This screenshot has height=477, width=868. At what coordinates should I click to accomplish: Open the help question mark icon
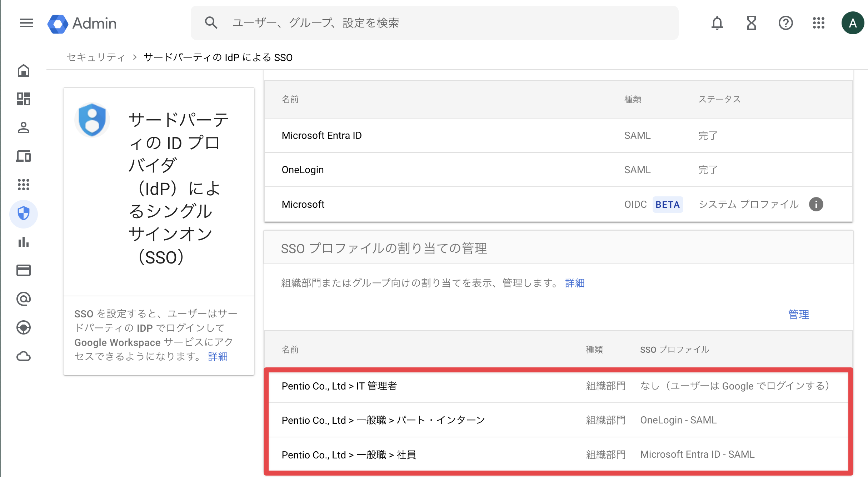[785, 23]
